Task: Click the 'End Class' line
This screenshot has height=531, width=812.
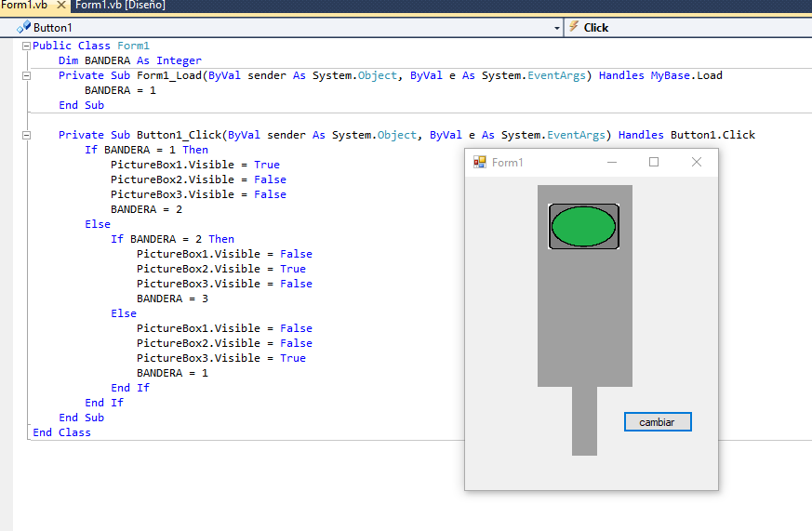Action: (61, 432)
